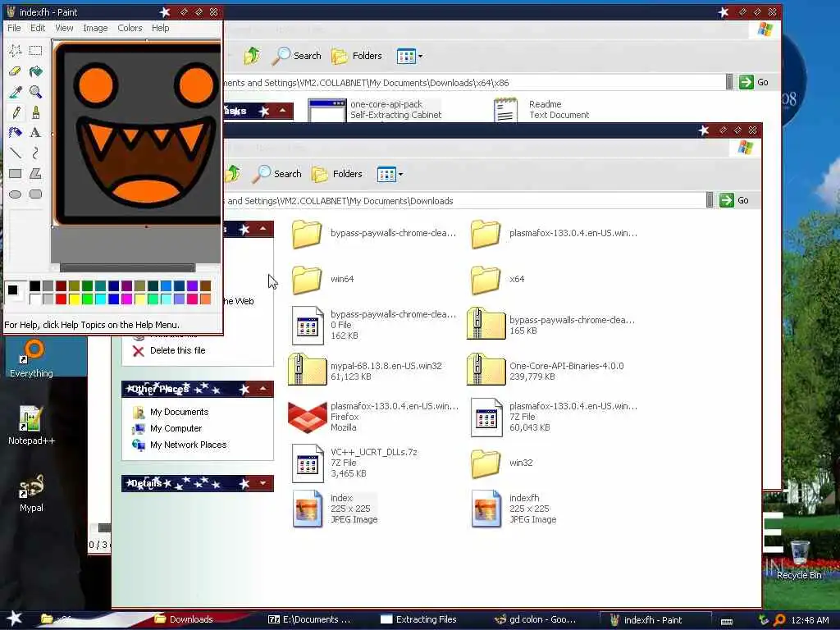Screen dimensions: 840x630
Task: Open the Everything desktop shortcut
Action: point(32,358)
